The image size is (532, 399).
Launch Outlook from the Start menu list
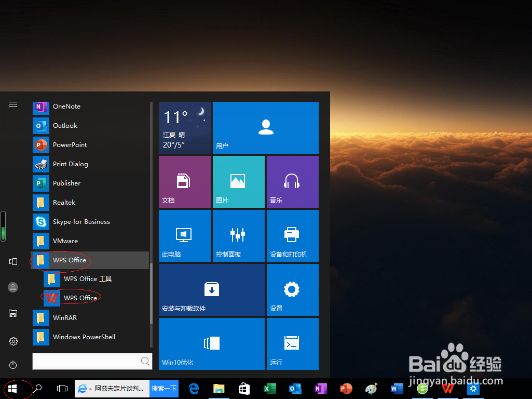point(91,126)
